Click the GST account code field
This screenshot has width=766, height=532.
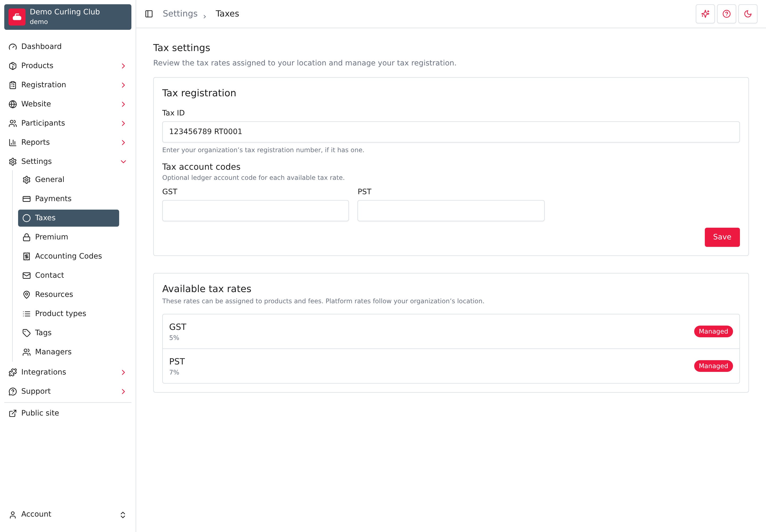click(x=255, y=211)
